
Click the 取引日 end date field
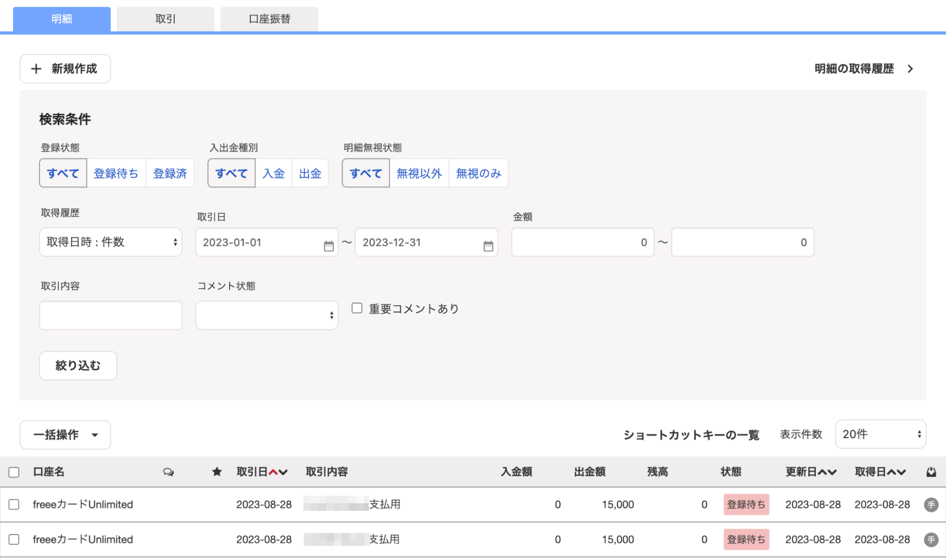pos(426,242)
